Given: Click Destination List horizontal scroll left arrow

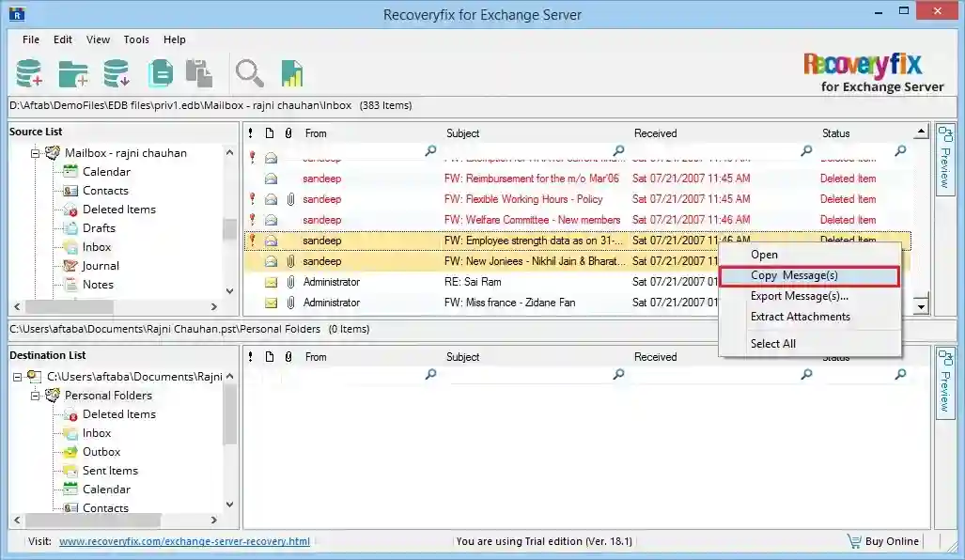Looking at the screenshot, I should [17, 520].
